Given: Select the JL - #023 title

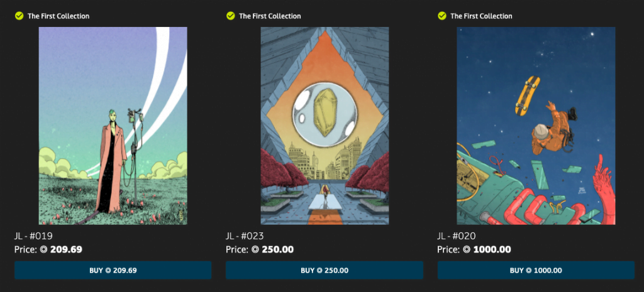Looking at the screenshot, I should [x=245, y=236].
